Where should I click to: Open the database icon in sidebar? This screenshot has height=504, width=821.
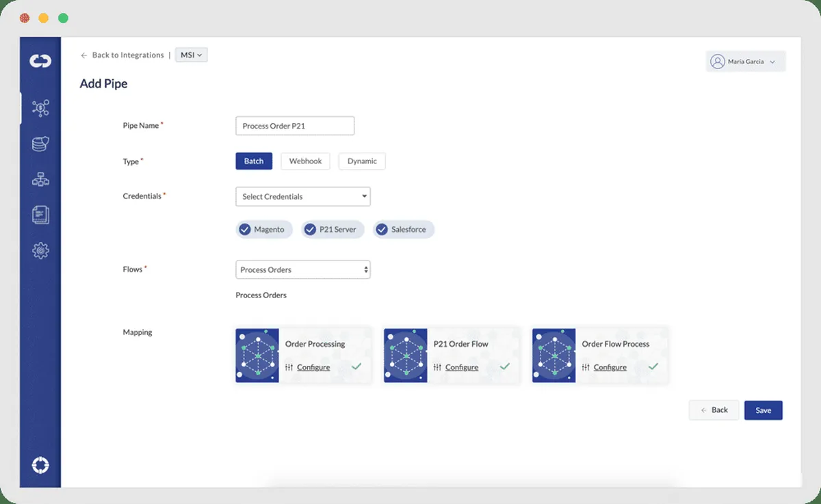pos(40,144)
